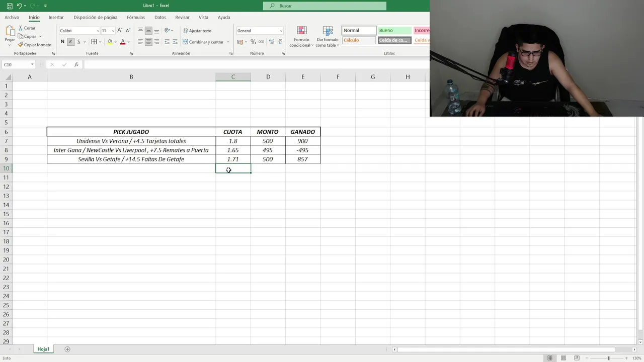Toggle center horizontal alignment
Viewport: 644px width, 362px height.
click(x=148, y=42)
